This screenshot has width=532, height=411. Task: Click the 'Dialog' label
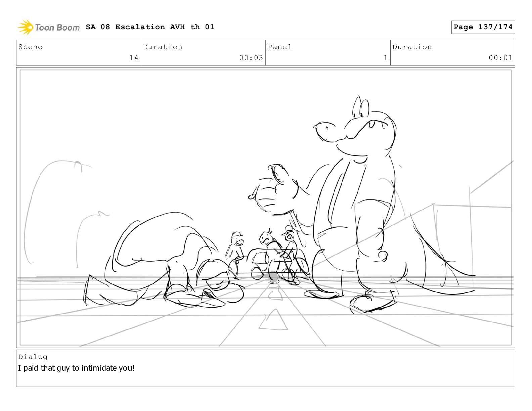pyautogui.click(x=33, y=357)
